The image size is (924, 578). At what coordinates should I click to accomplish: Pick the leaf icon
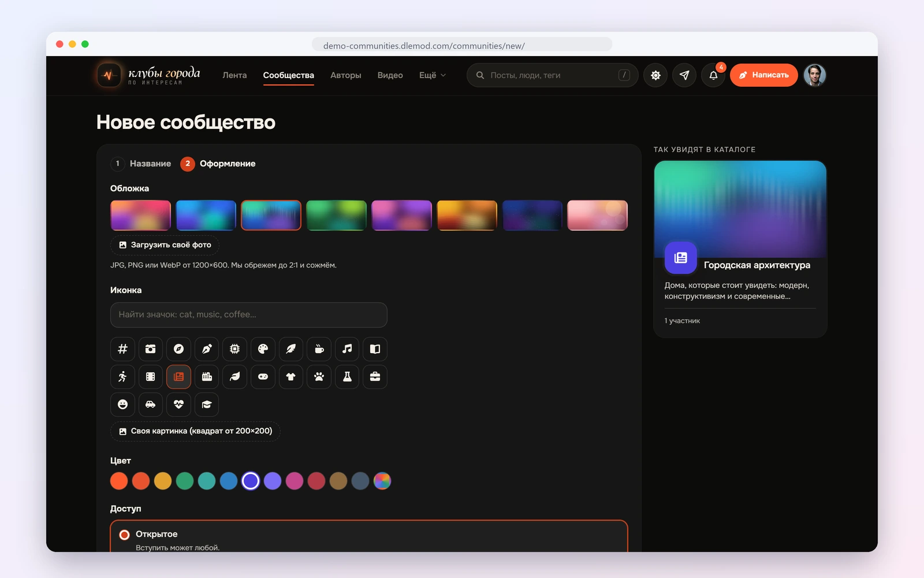(234, 377)
